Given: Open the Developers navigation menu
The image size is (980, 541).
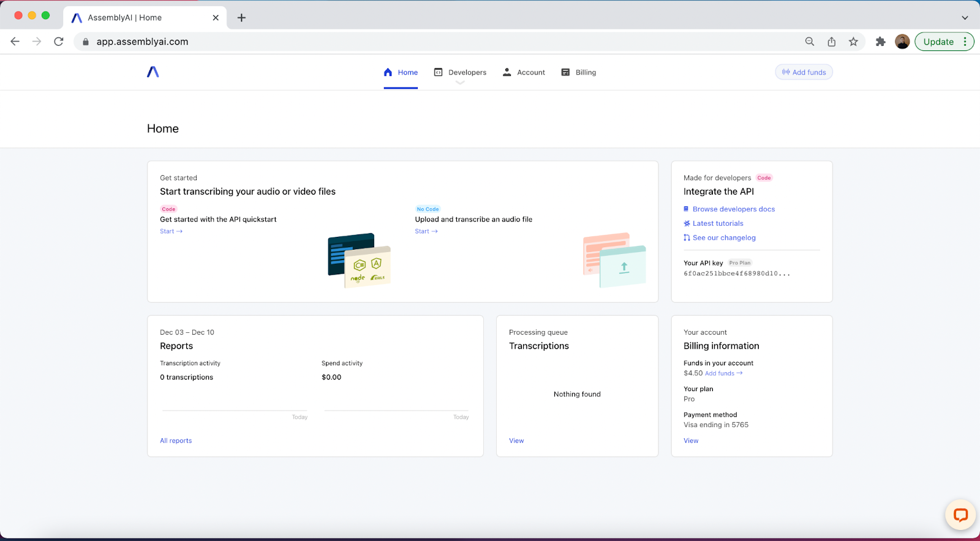Looking at the screenshot, I should click(460, 72).
